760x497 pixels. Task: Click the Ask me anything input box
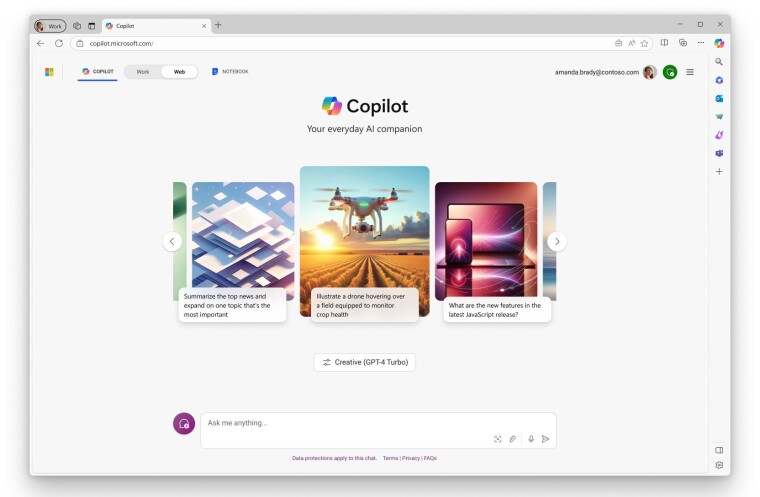378,431
